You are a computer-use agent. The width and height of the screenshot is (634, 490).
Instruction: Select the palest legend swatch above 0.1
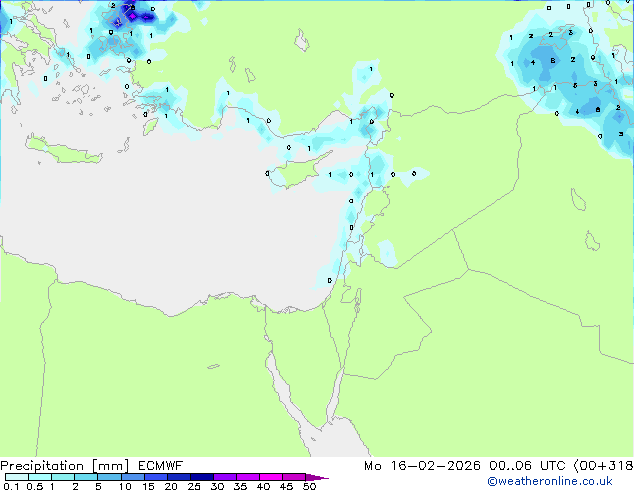pos(17,477)
